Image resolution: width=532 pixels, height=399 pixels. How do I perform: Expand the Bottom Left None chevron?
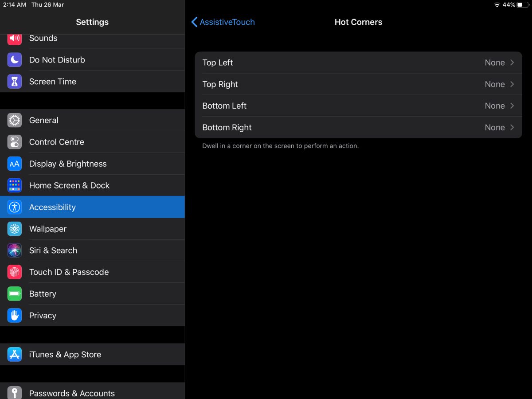click(x=512, y=106)
